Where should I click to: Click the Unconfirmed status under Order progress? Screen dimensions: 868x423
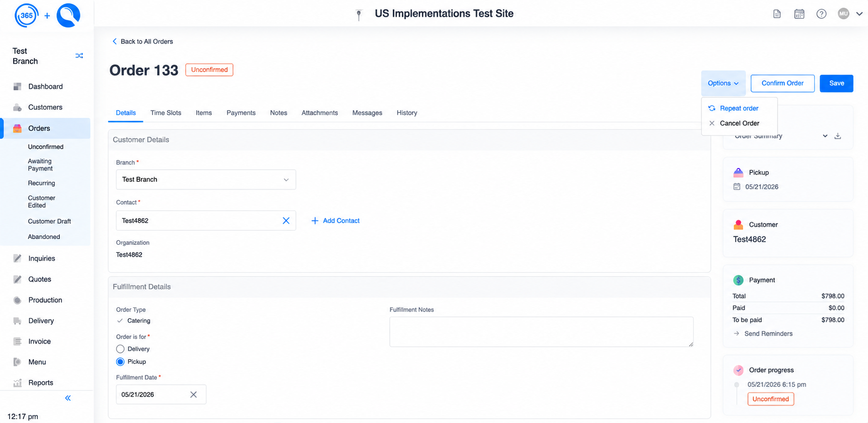[x=770, y=399]
